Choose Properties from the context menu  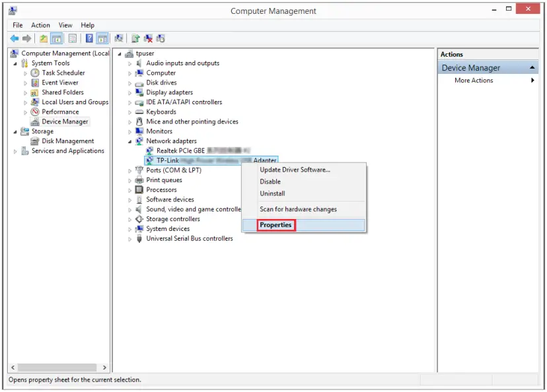(275, 225)
